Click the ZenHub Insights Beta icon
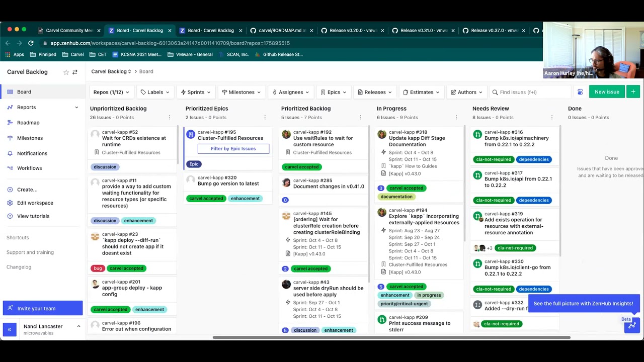Image resolution: width=644 pixels, height=362 pixels. 632,325
